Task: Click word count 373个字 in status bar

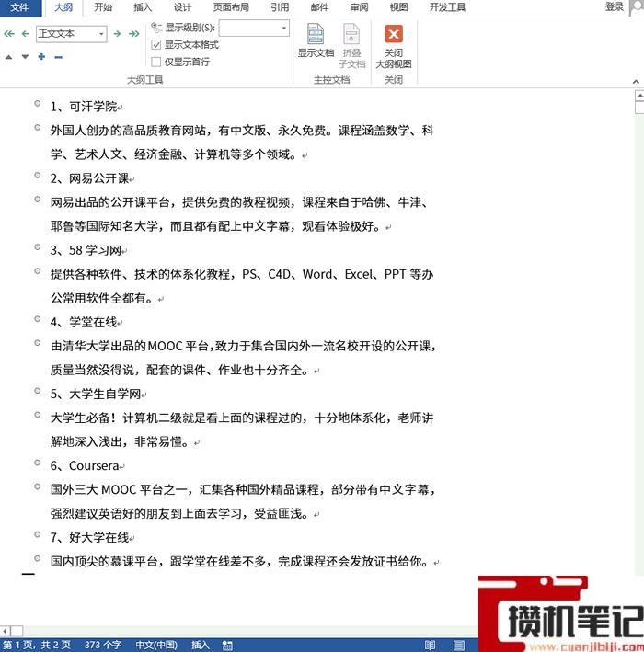Action: click(103, 645)
